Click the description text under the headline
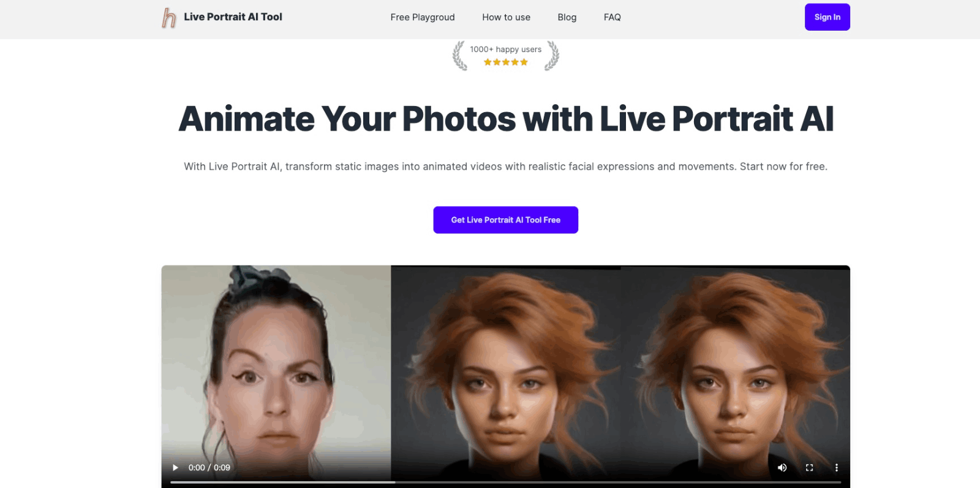Image resolution: width=980 pixels, height=488 pixels. pos(506,167)
